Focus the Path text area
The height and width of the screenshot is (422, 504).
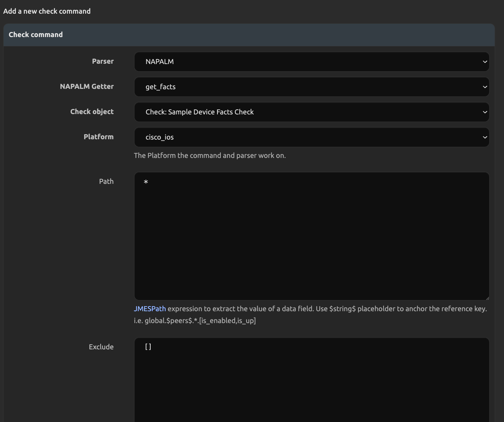(311, 236)
